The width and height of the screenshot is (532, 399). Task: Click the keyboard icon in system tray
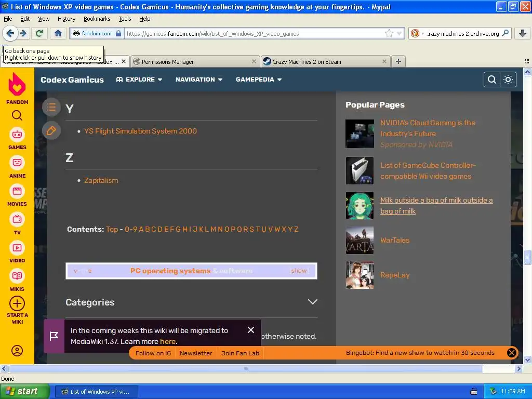tap(474, 392)
